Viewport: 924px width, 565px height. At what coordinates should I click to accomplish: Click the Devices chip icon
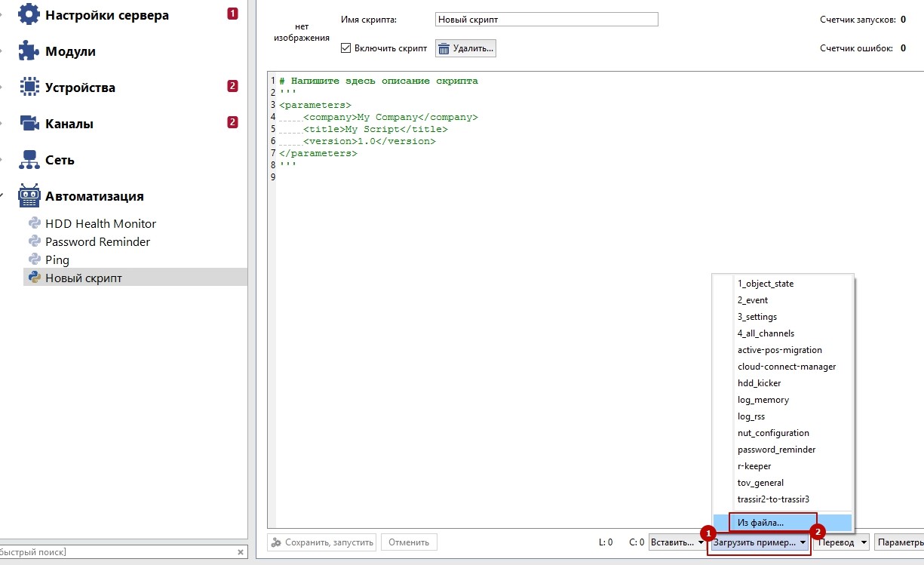pyautogui.click(x=29, y=88)
